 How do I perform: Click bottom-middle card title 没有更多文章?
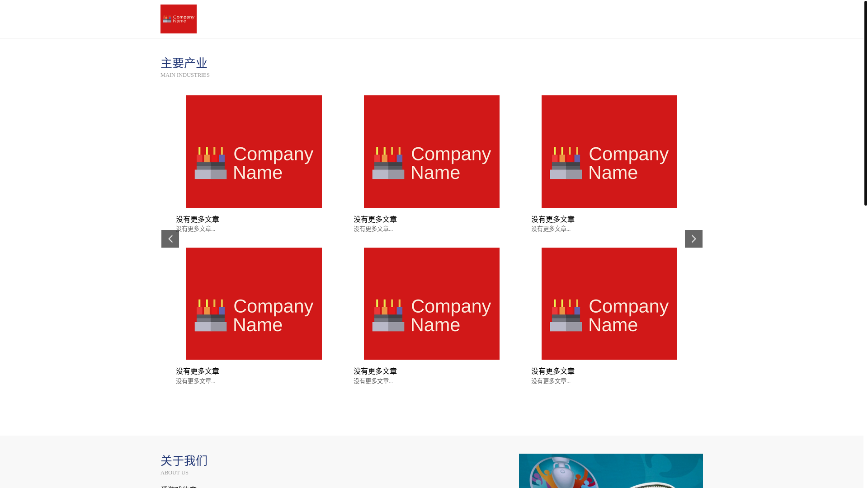click(375, 371)
